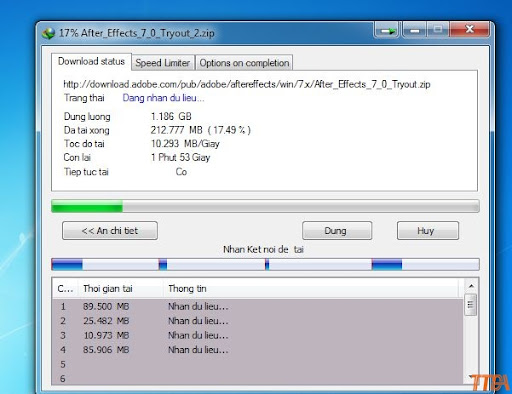512x394 pixels.
Task: Click the 'Thong tin' column header
Action: 312,289
